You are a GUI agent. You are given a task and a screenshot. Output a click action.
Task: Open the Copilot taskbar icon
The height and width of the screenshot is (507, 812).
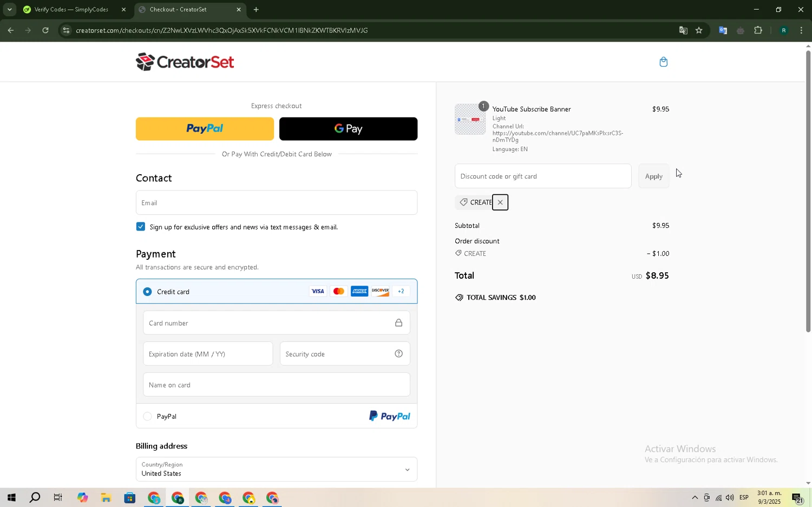pos(82,498)
